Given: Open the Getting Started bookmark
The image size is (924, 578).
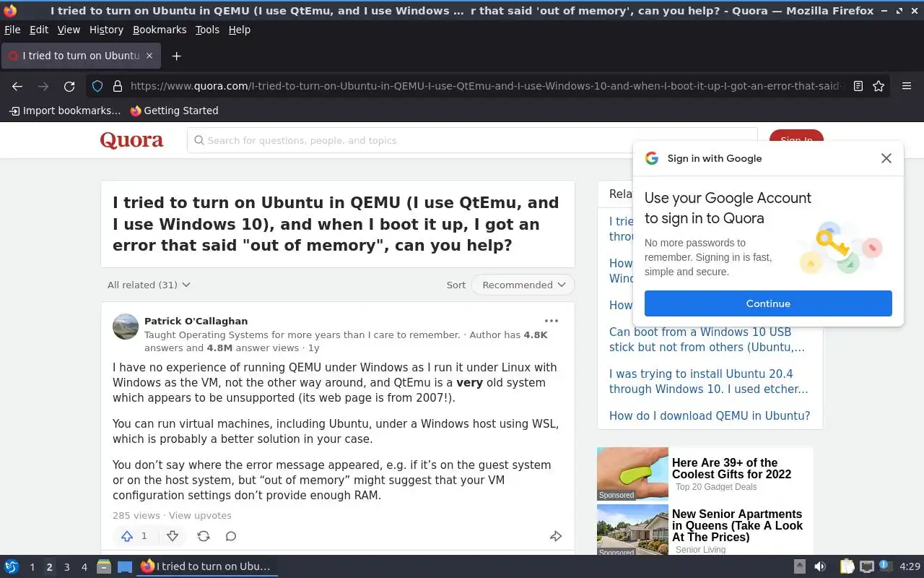Looking at the screenshot, I should point(174,111).
